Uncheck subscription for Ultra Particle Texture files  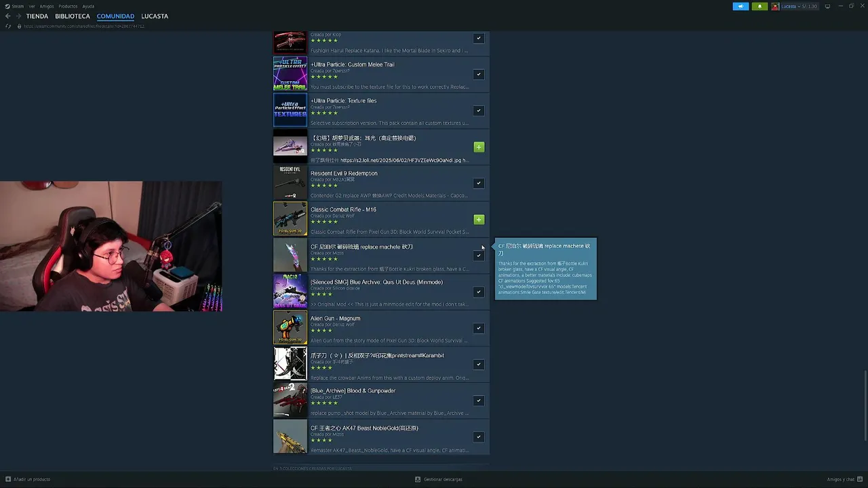(479, 110)
